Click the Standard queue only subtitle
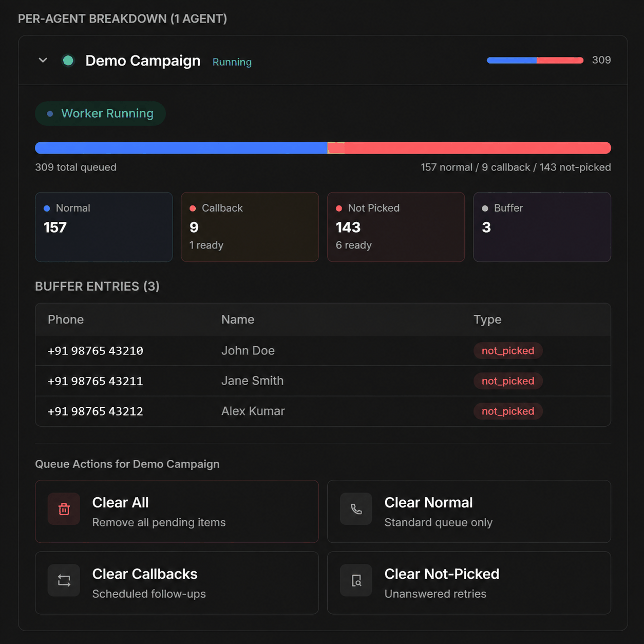644x644 pixels. pos(438,523)
